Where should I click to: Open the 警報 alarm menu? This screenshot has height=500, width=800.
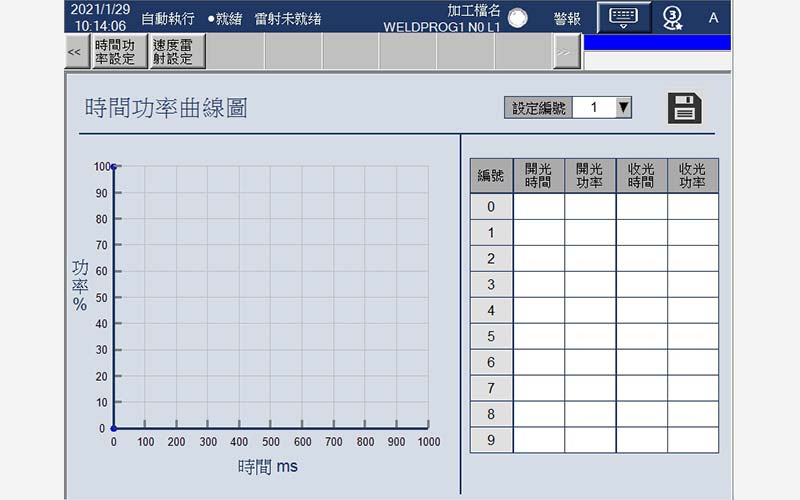(x=567, y=19)
